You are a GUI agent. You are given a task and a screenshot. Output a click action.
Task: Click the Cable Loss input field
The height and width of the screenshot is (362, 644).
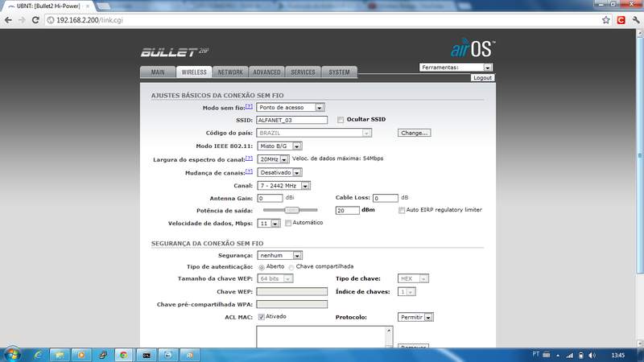click(x=386, y=198)
